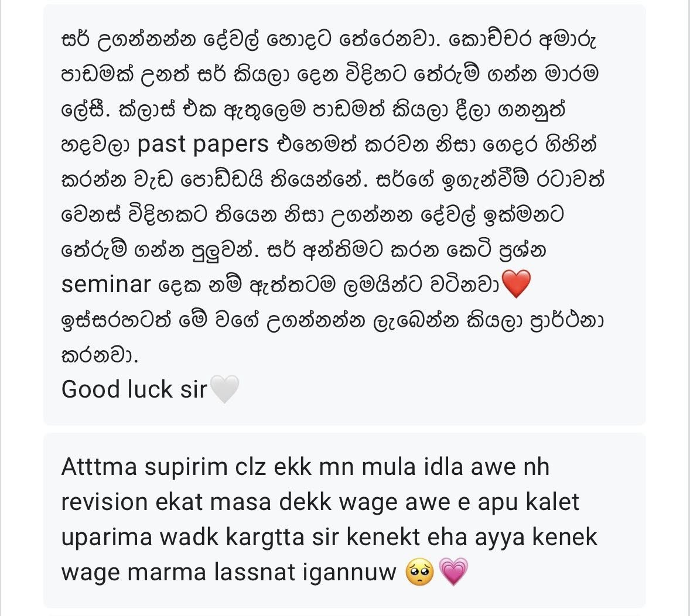Click the pink growing heart emoji

click(x=453, y=572)
